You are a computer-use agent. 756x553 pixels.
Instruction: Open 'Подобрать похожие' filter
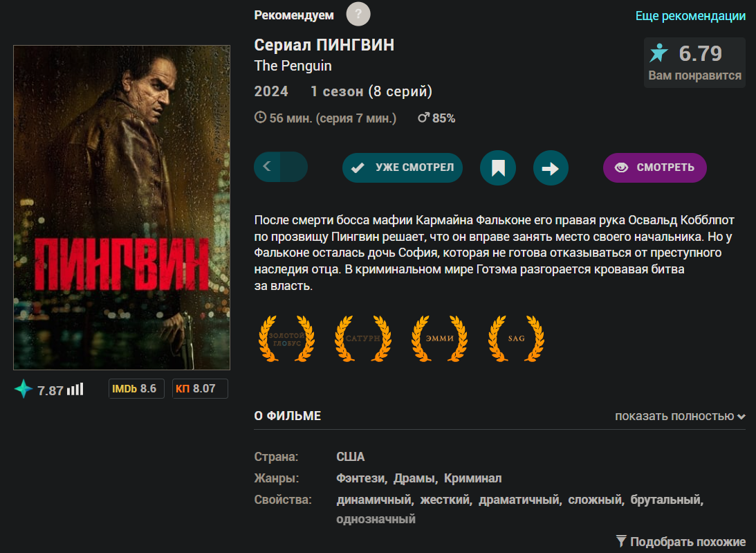pyautogui.click(x=681, y=542)
